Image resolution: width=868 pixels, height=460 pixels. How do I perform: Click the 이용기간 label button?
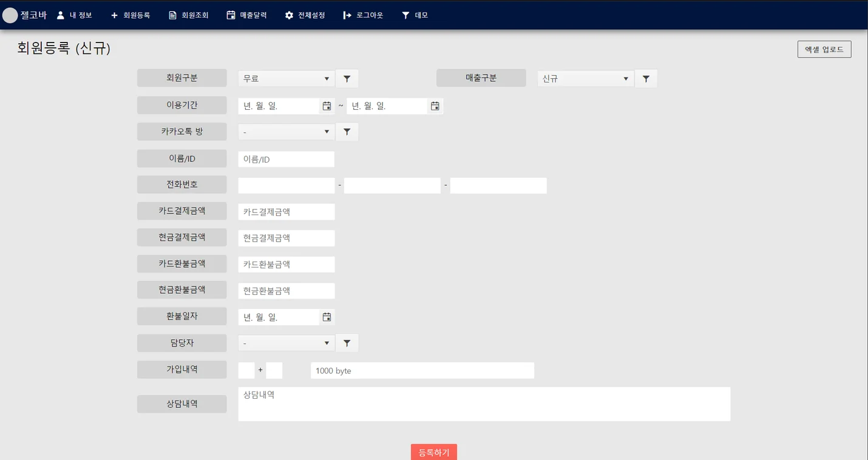click(182, 105)
